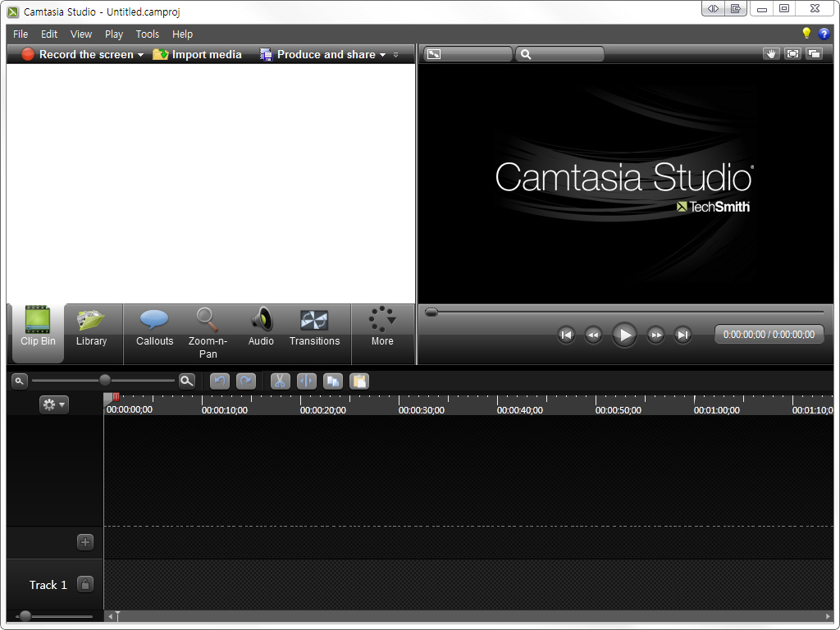This screenshot has width=840, height=630.
Task: Click the Paste button on timeline toolbar
Action: [359, 381]
